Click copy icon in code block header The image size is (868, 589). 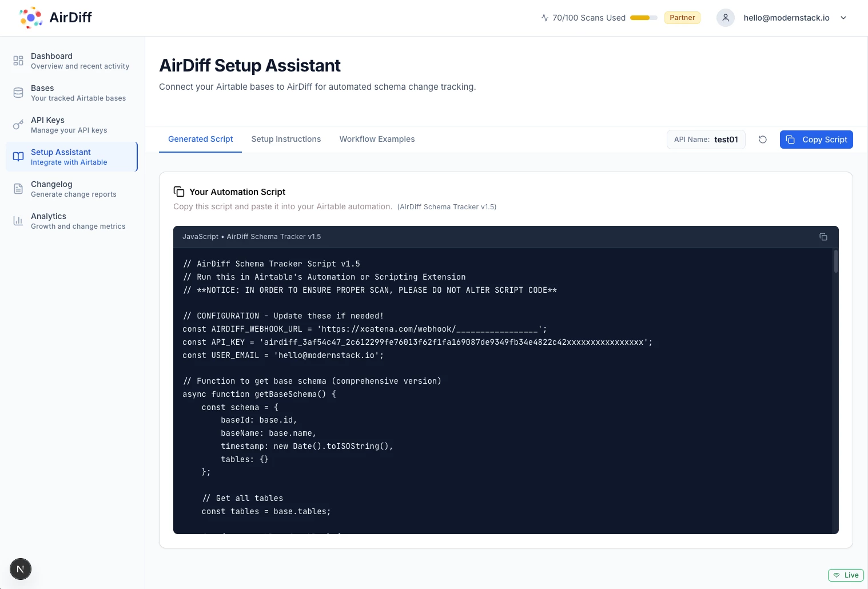823,237
